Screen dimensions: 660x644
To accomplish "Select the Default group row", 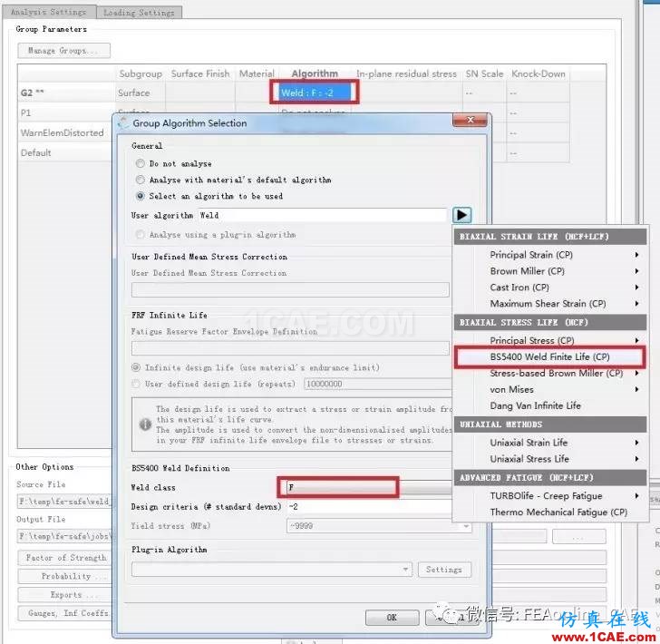I will click(66, 152).
